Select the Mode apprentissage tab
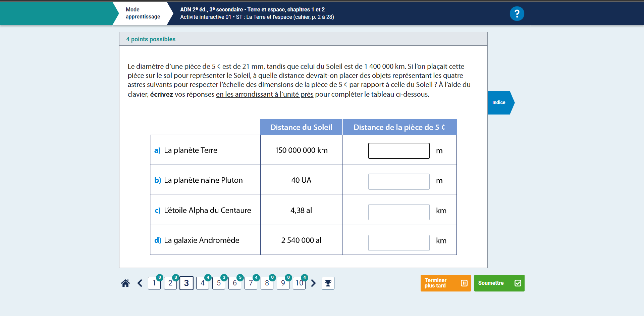The height and width of the screenshot is (316, 644). point(143,13)
